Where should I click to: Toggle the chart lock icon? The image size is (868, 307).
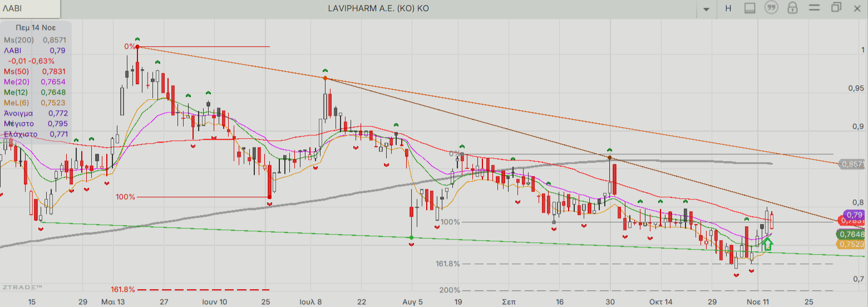pyautogui.click(x=792, y=8)
